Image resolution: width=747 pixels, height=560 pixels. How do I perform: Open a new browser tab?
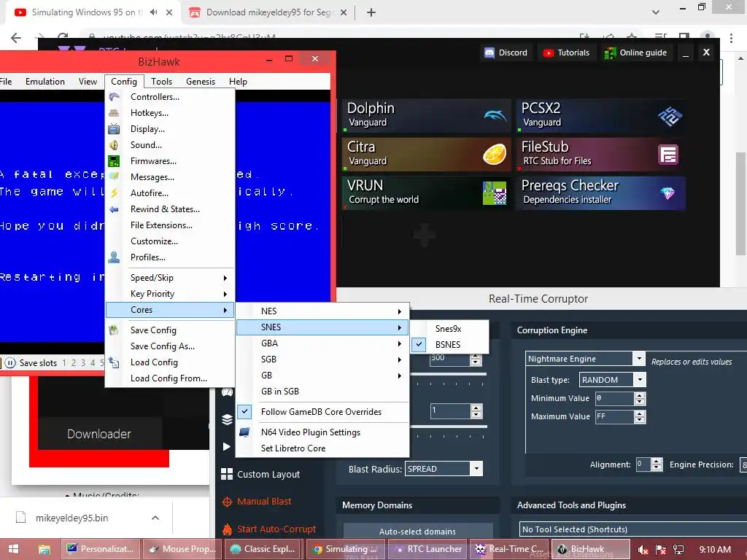(x=371, y=12)
